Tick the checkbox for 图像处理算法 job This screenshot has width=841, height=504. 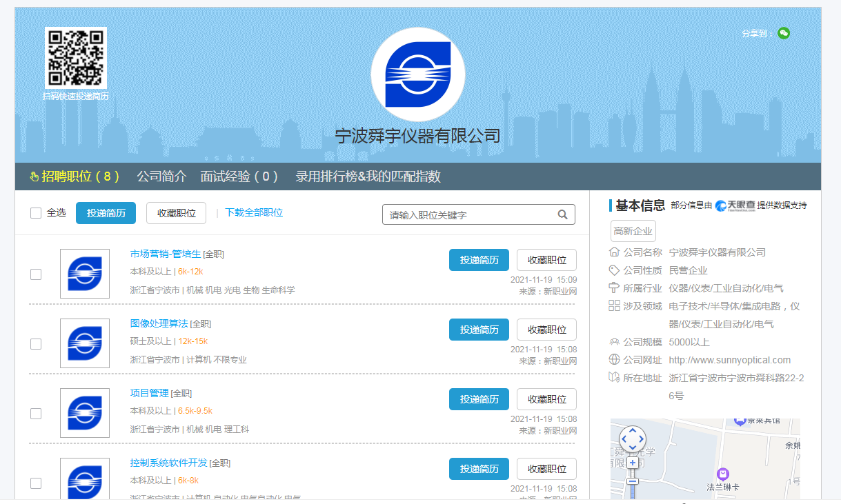36,344
